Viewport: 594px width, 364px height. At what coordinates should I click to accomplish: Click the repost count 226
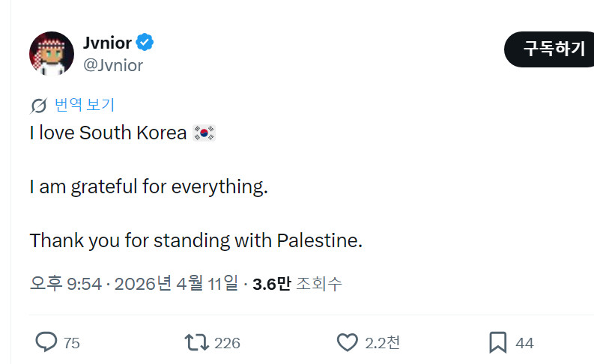click(227, 343)
